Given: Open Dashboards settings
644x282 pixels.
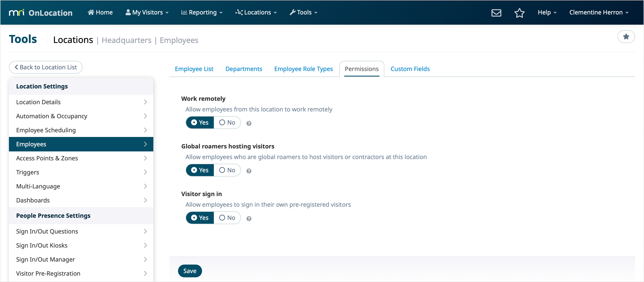Looking at the screenshot, I should point(81,200).
